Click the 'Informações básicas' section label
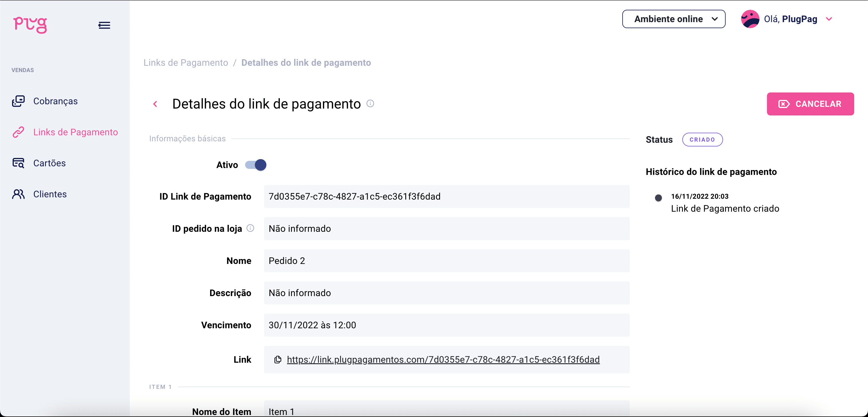Image resolution: width=868 pixels, height=417 pixels. tap(187, 138)
